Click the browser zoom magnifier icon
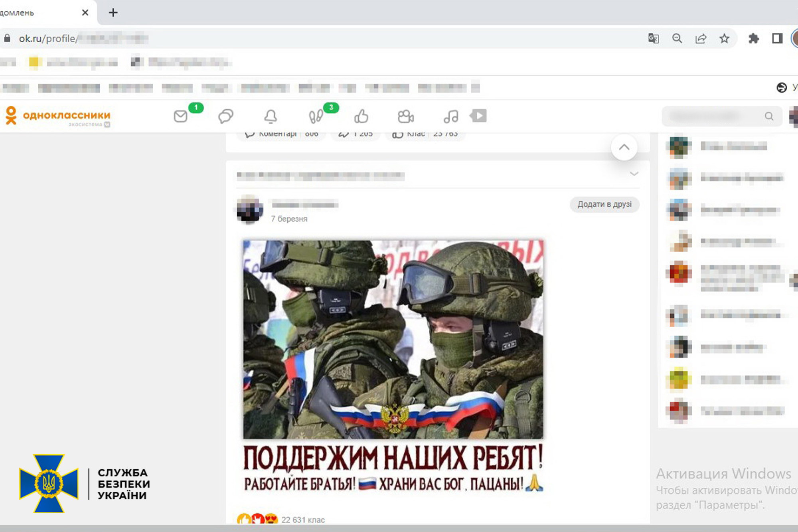 (x=677, y=38)
